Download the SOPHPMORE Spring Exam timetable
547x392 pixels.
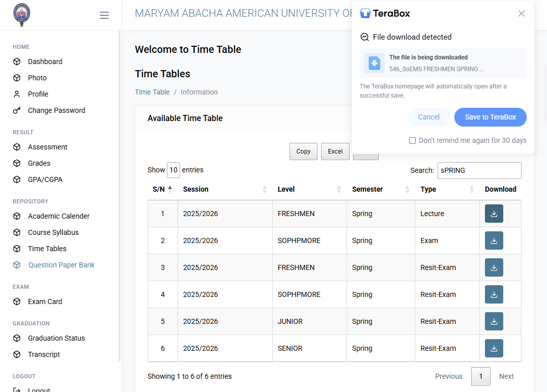(494, 240)
